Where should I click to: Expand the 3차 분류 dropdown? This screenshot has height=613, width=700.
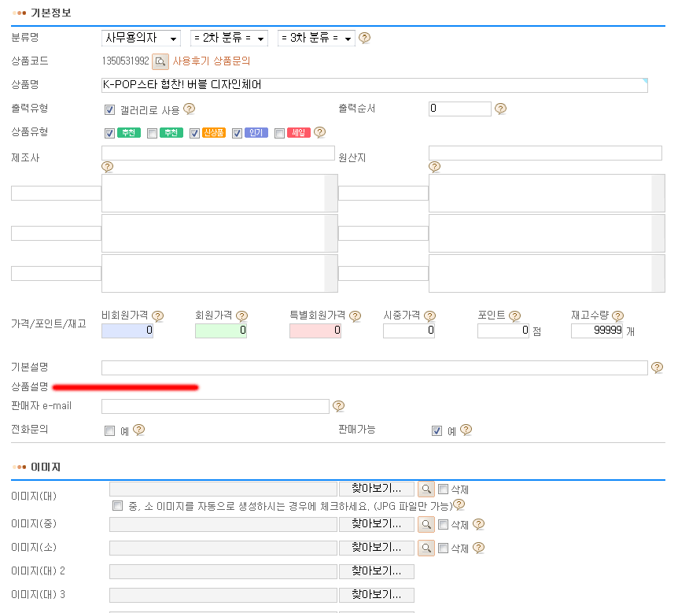point(316,38)
